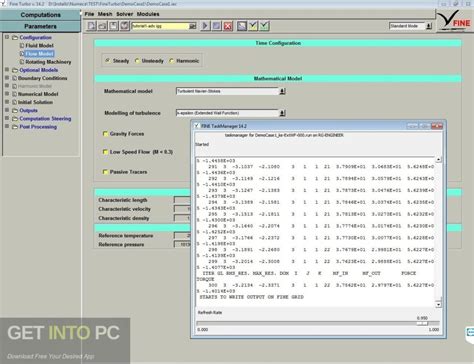Click the green checkmark toolbar icon

click(x=264, y=26)
